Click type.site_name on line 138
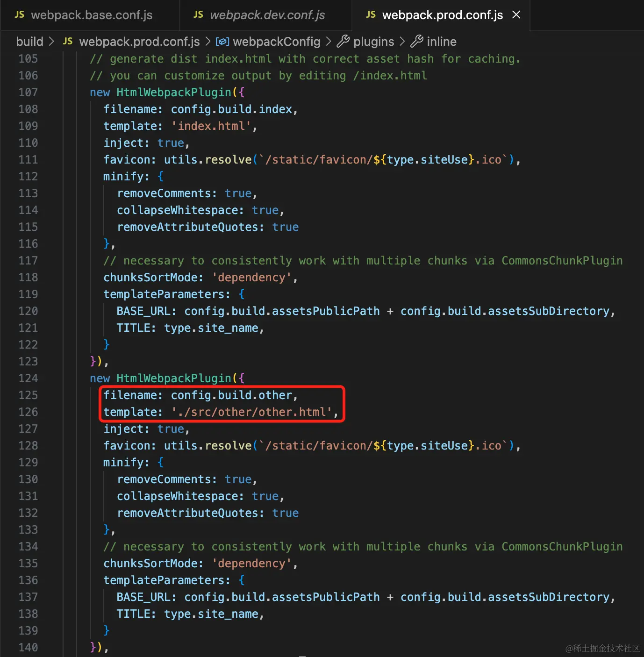644x657 pixels. tap(211, 614)
